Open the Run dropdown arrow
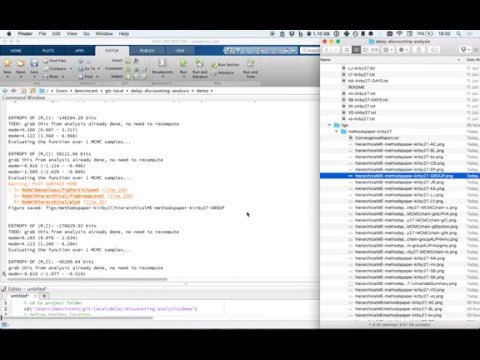The width and height of the screenshot is (480, 360). click(183, 77)
